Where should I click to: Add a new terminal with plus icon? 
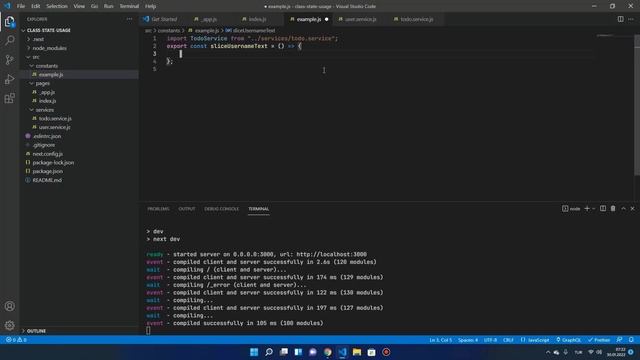coord(587,209)
